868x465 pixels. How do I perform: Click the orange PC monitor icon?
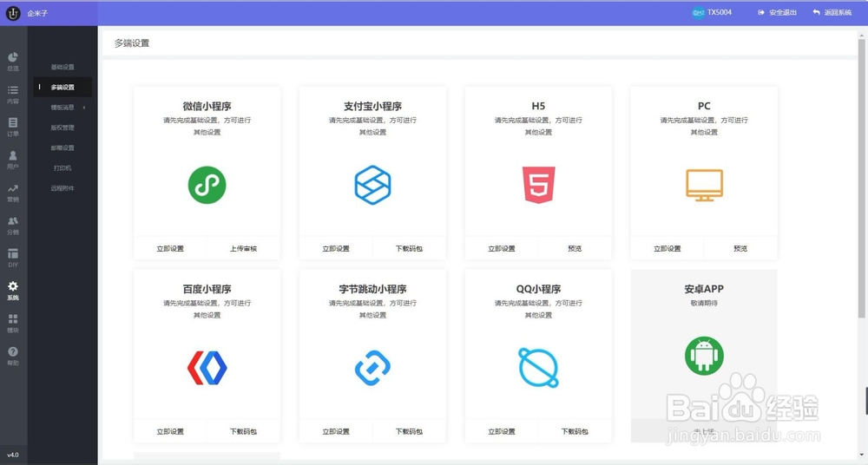point(704,186)
